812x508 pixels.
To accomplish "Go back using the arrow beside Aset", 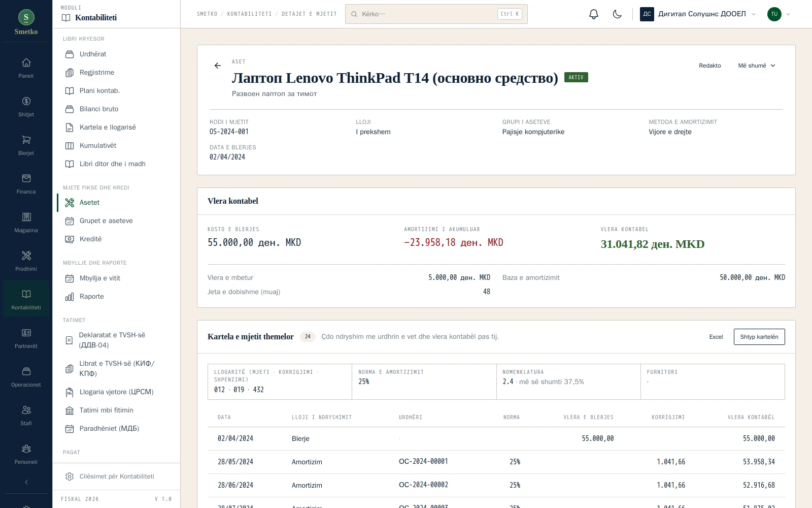I will [218, 66].
